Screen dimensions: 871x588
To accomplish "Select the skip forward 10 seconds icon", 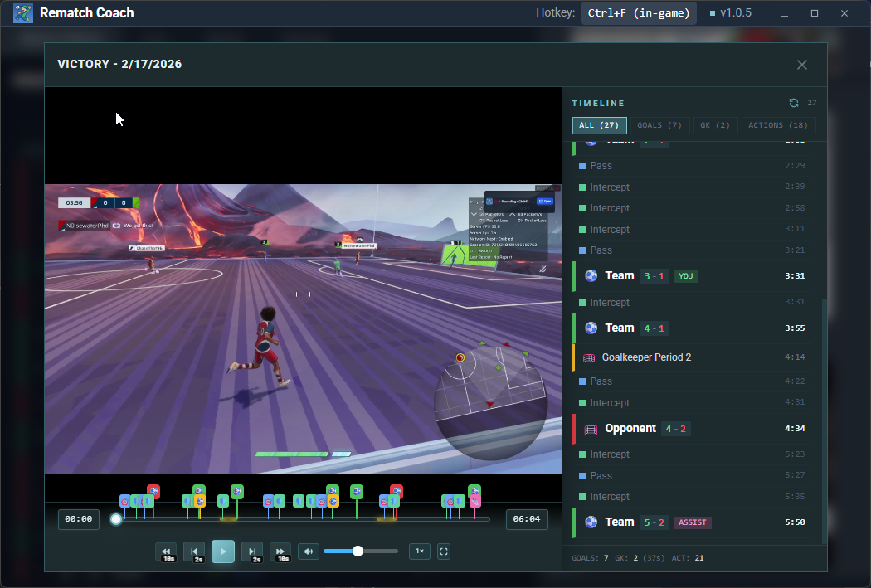I will pos(280,552).
